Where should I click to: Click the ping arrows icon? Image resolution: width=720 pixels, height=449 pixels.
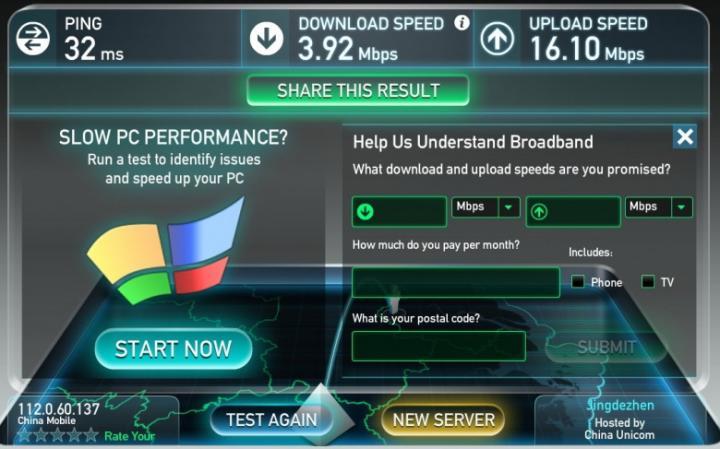[33, 39]
